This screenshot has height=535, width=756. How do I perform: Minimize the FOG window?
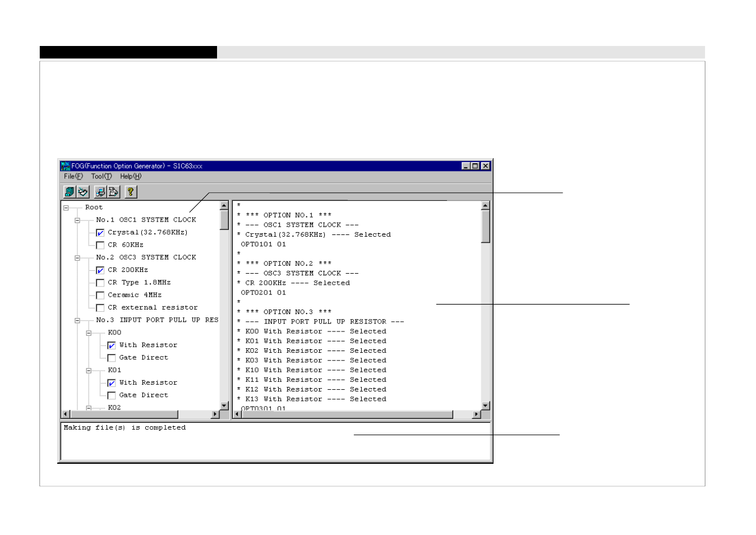click(465, 166)
